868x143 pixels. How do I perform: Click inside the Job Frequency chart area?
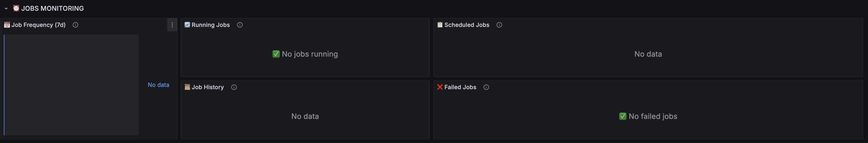point(71,85)
